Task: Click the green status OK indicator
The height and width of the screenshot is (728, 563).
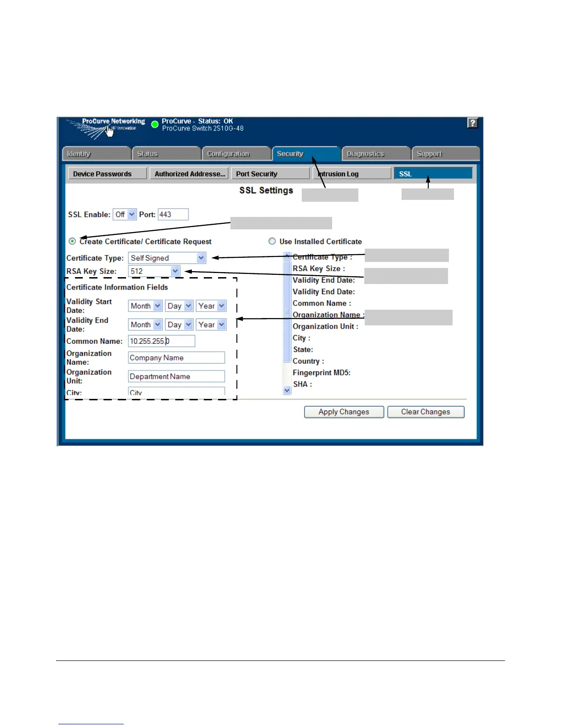Action: (x=155, y=125)
